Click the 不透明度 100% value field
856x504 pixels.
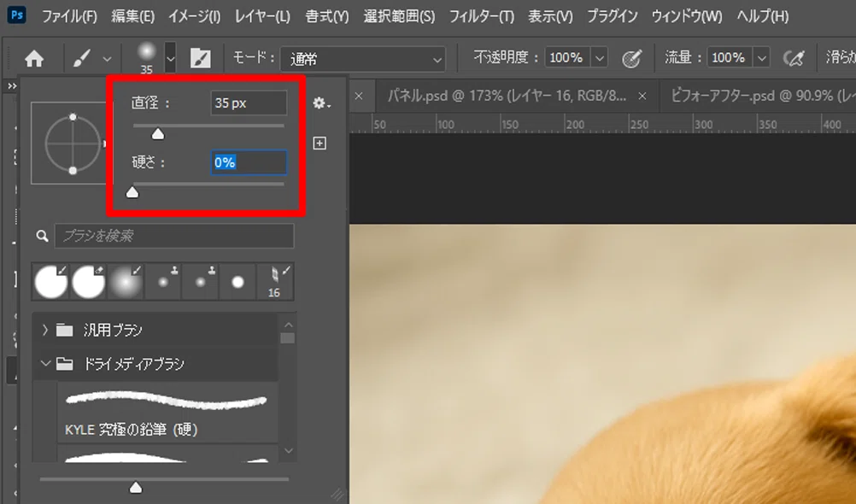click(x=567, y=57)
